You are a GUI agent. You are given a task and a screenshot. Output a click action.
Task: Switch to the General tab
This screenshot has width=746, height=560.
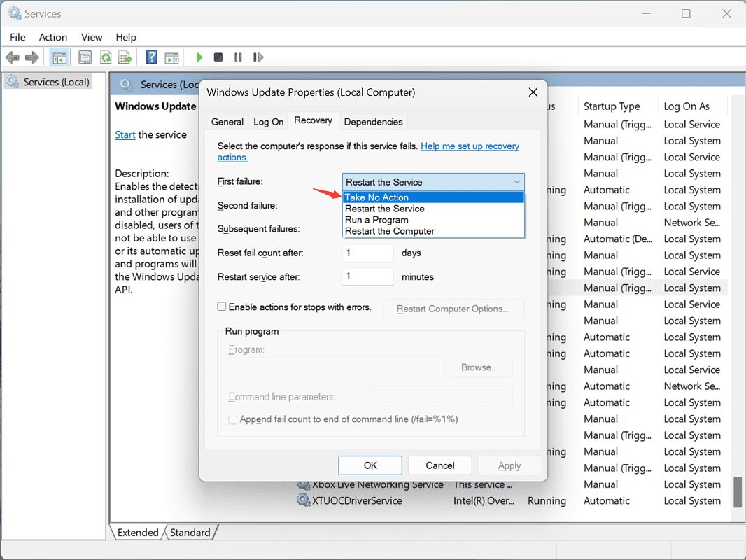(x=227, y=122)
